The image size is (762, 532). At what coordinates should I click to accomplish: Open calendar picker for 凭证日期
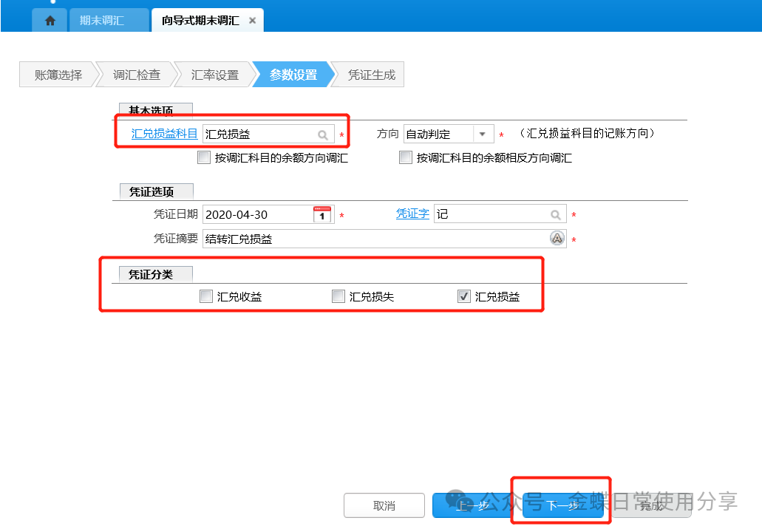click(322, 215)
